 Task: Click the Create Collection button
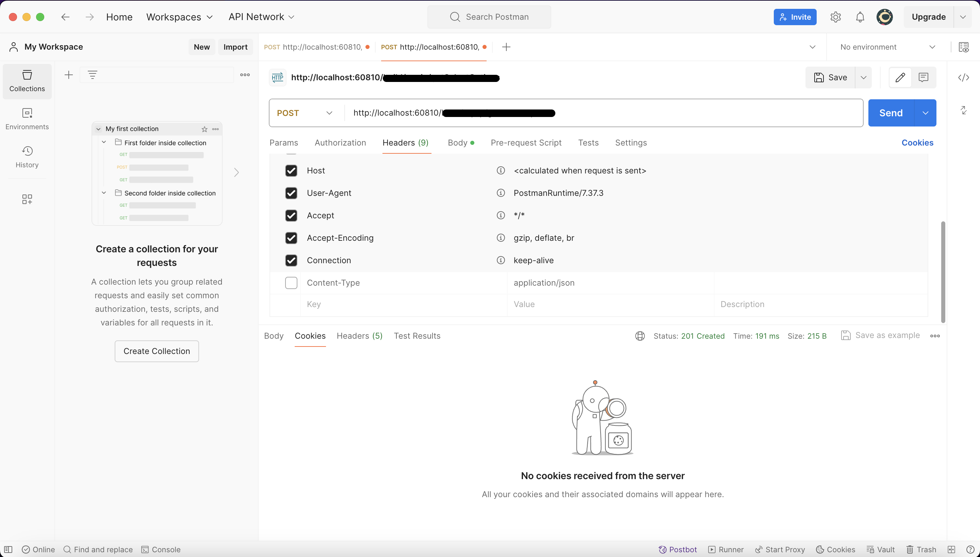[157, 351]
